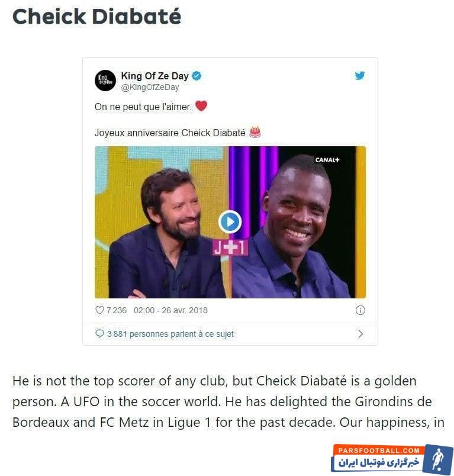Click the footballer icon in the Parsfootball logo
Viewport: 454px width, 476px height.
(x=439, y=459)
